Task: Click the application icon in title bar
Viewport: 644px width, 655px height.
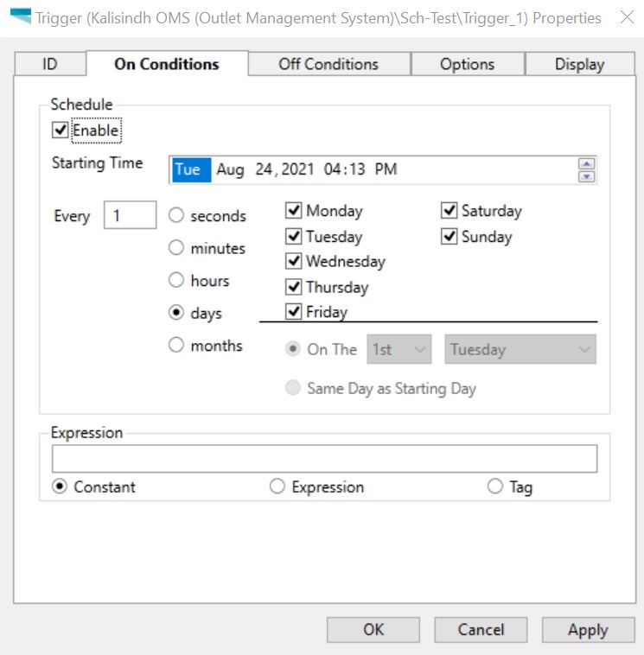Action: [x=21, y=16]
